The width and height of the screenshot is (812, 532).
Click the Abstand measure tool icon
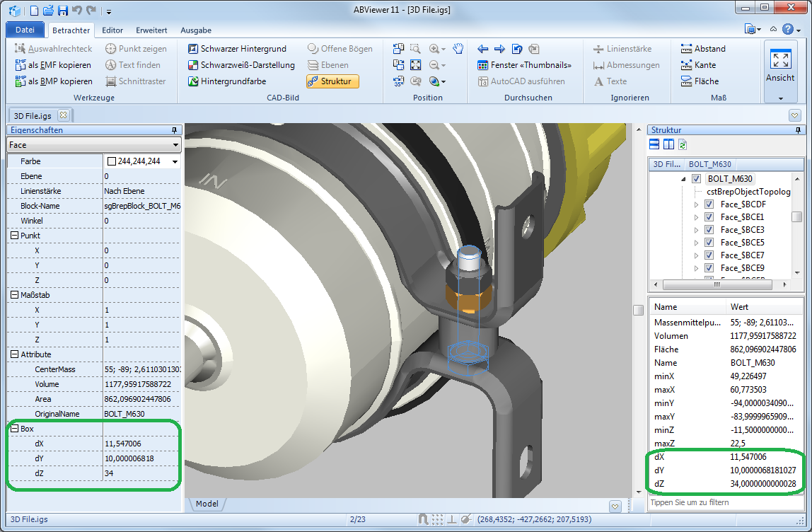point(686,49)
